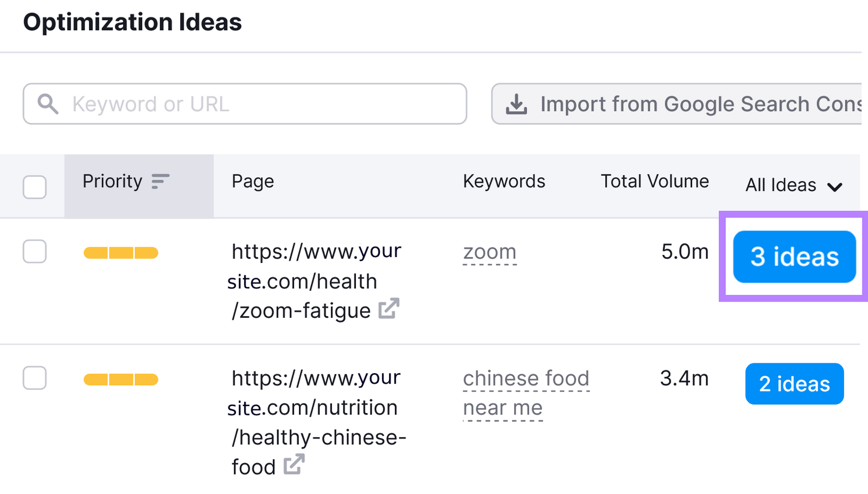Click the orange priority indicator on the chinese food row
This screenshot has height=494, width=868.
(120, 378)
